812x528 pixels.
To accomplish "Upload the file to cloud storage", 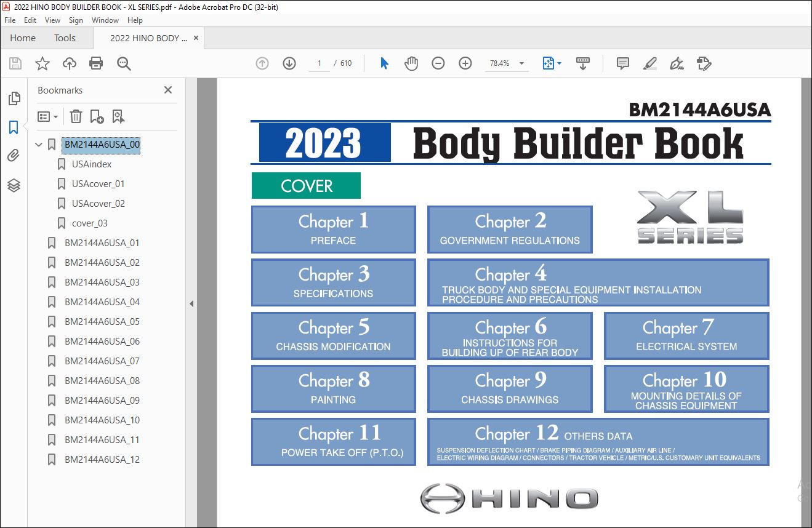I will tap(70, 63).
